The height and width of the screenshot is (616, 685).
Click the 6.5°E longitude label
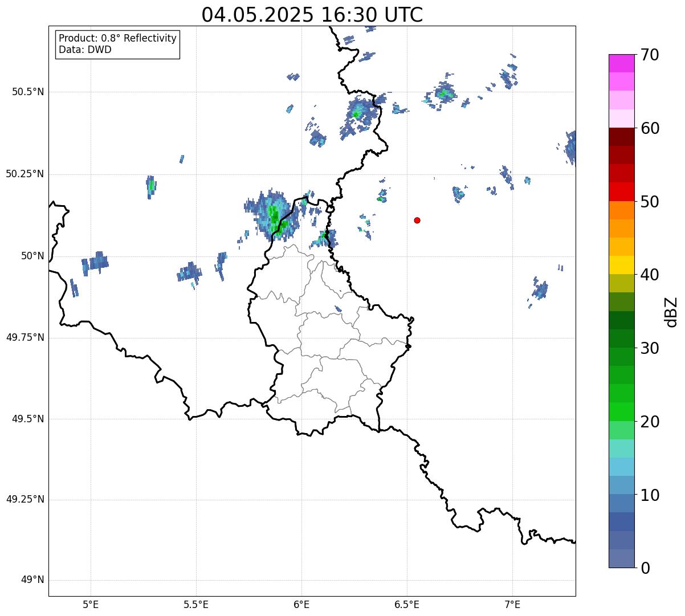pos(407,605)
